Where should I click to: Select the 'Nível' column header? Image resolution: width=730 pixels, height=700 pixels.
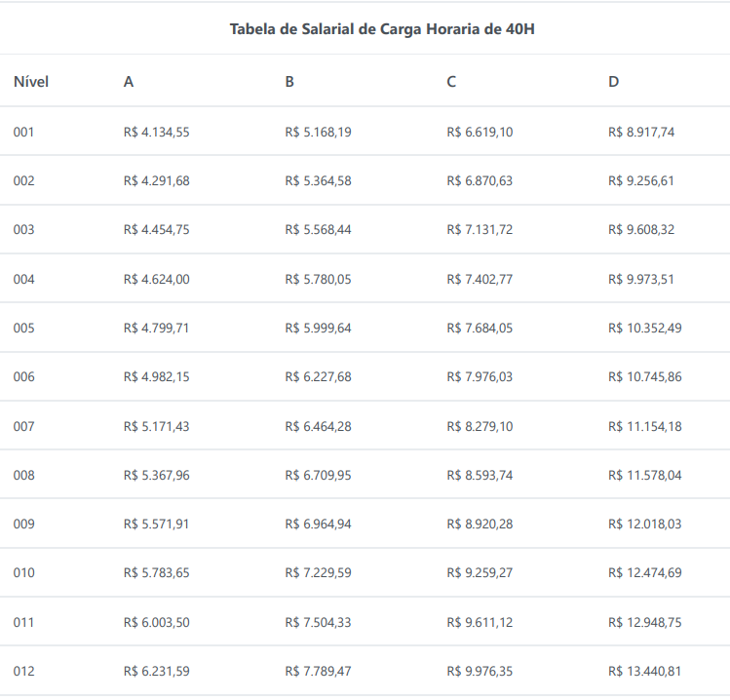point(31,82)
